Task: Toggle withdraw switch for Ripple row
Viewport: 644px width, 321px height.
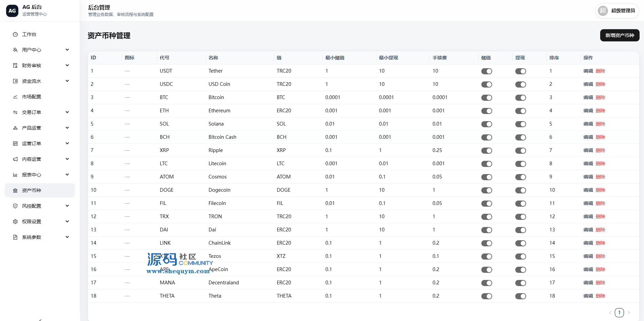Action: click(x=521, y=151)
